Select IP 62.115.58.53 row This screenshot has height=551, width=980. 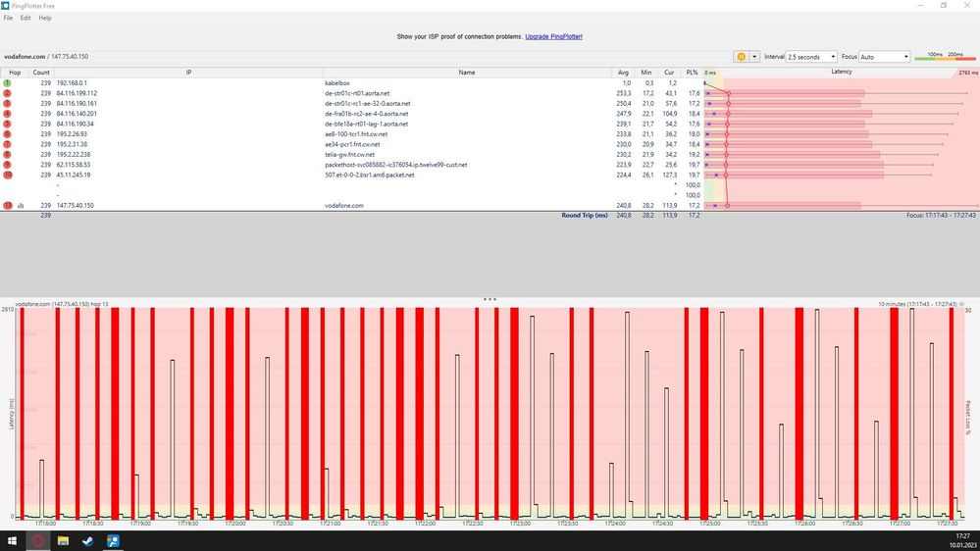tap(74, 165)
